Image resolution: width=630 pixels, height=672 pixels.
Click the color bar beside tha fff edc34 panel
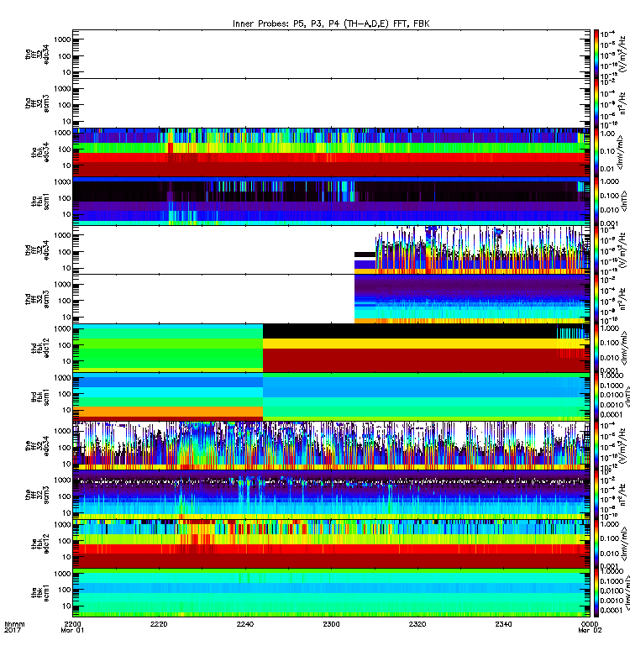pyautogui.click(x=596, y=54)
